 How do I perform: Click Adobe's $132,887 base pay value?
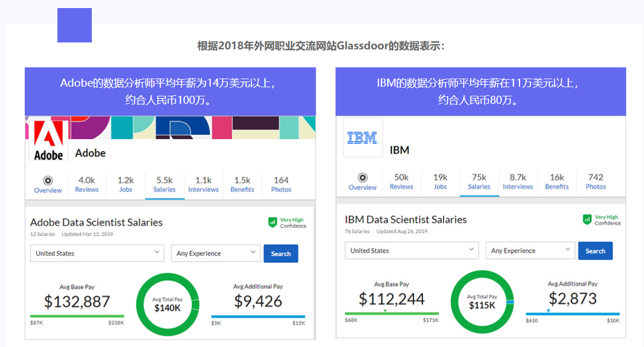(x=77, y=302)
